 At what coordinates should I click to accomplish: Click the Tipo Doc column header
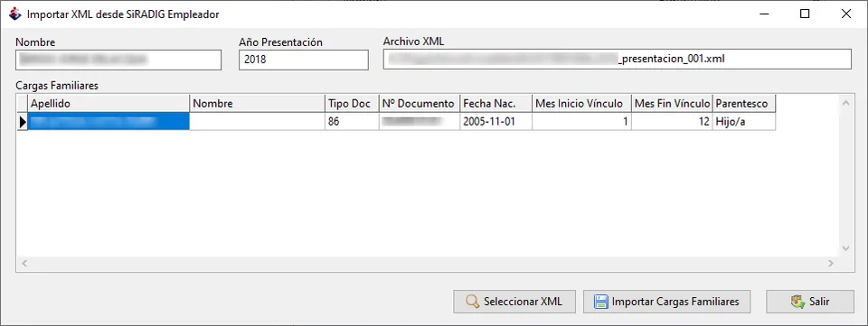(x=352, y=104)
